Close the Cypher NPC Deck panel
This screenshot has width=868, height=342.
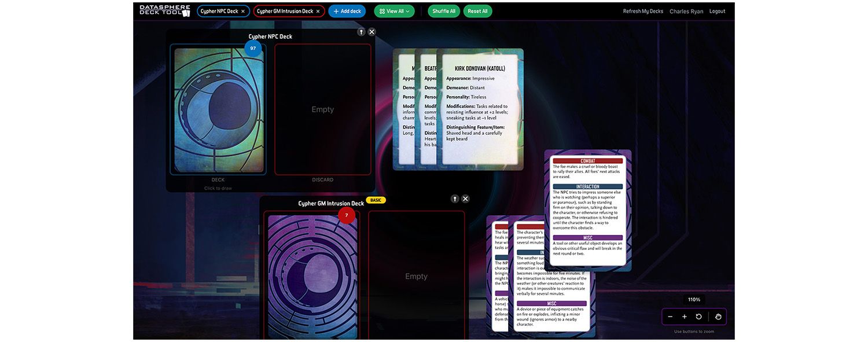(372, 32)
